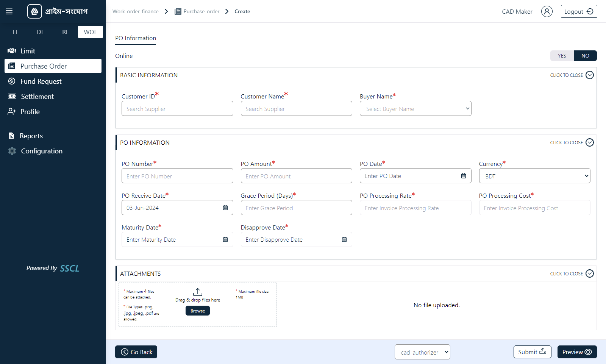This screenshot has width=606, height=364.
Task: Click the Limit handshake icon in sidebar
Action: (x=12, y=51)
